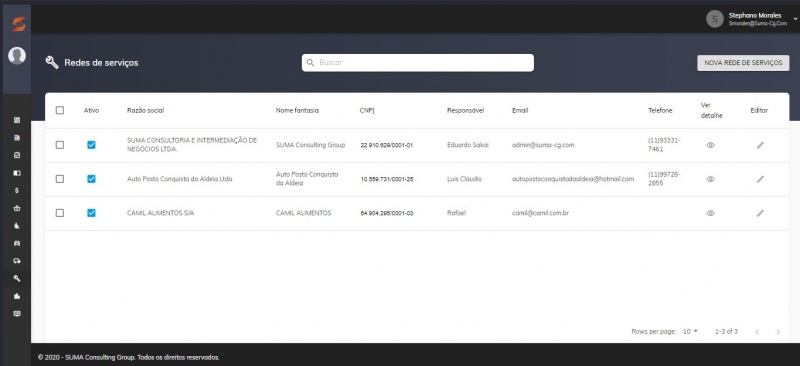Viewport: 800px width, 366px height.
Task: Edit SUMA CONSULTORIA row with pencil icon
Action: (760, 145)
